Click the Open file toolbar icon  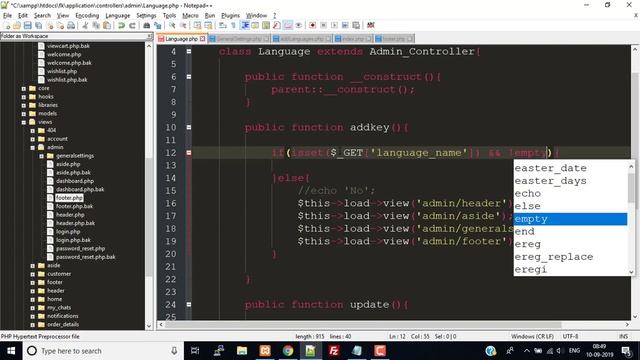(17, 25)
